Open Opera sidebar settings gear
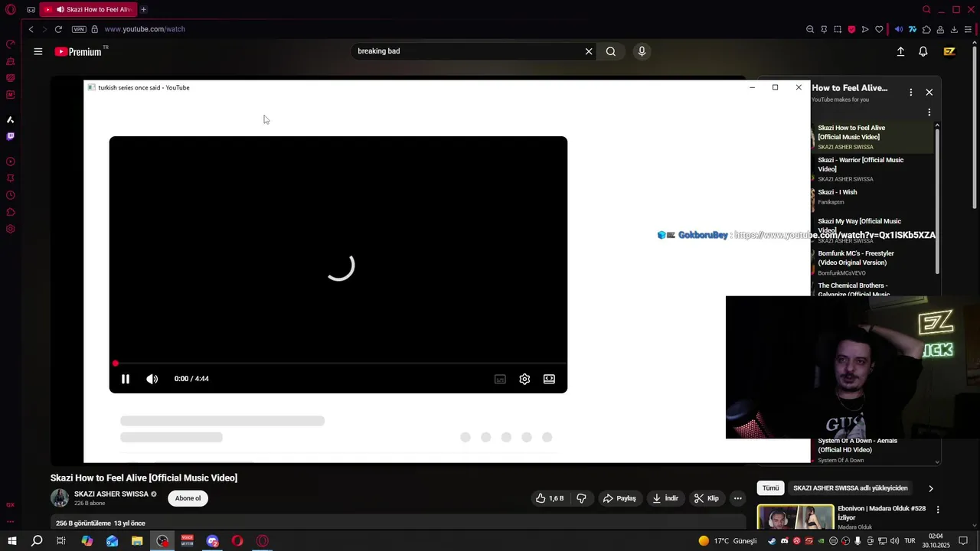980x551 pixels. [11, 229]
